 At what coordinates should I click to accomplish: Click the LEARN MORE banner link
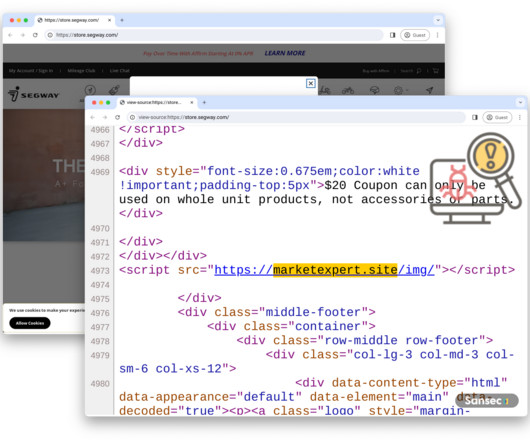point(285,53)
